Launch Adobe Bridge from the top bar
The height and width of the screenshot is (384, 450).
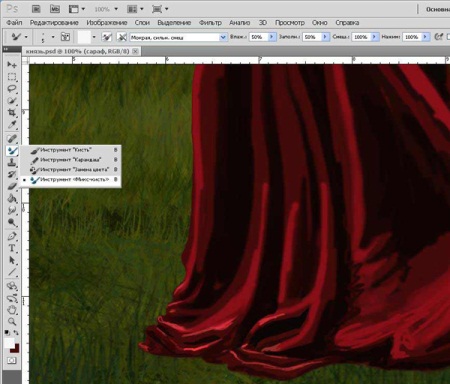point(36,9)
